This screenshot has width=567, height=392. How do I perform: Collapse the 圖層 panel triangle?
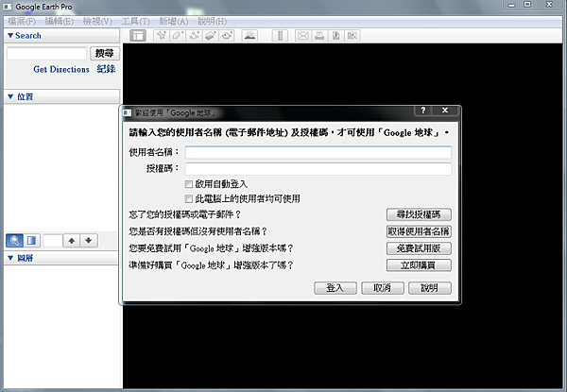10,258
